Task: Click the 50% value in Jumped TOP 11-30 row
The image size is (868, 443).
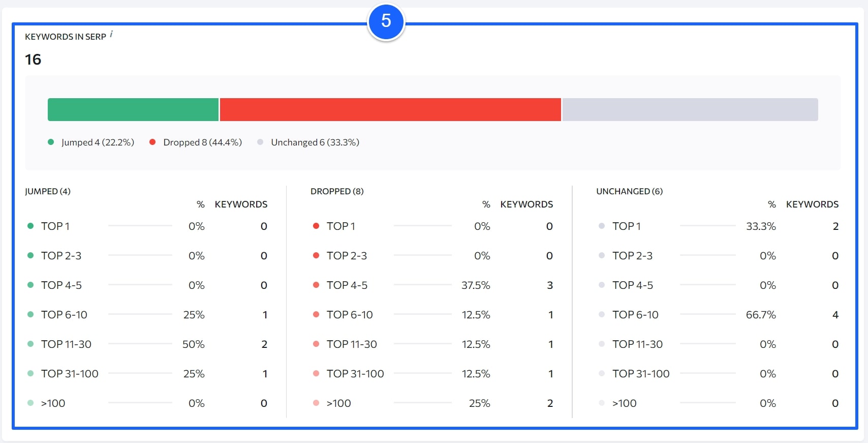Action: click(x=194, y=344)
